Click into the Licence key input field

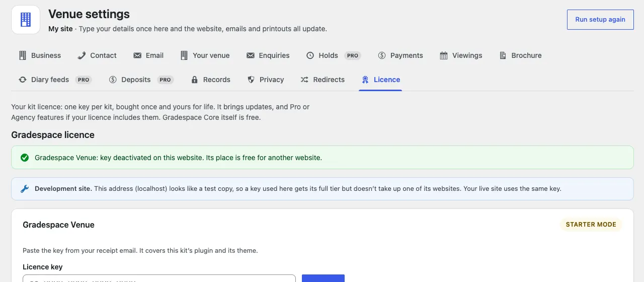click(159, 278)
